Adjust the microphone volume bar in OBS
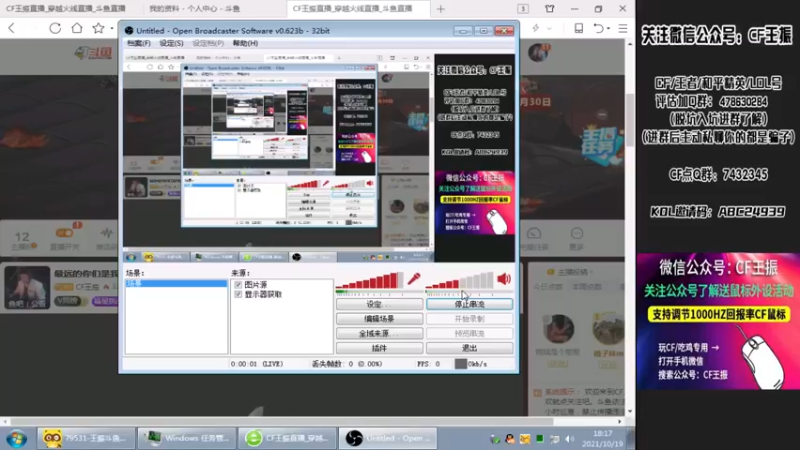This screenshot has width=800, height=450. tap(370, 280)
